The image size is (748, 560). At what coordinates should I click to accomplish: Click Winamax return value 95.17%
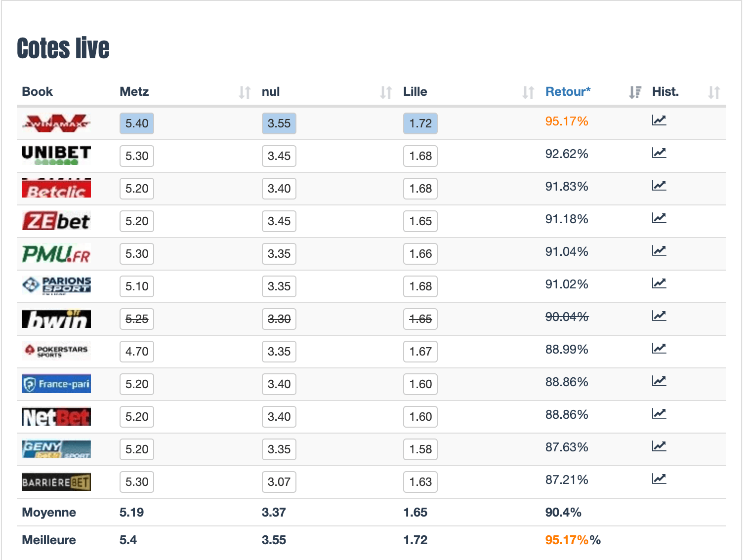[567, 121]
